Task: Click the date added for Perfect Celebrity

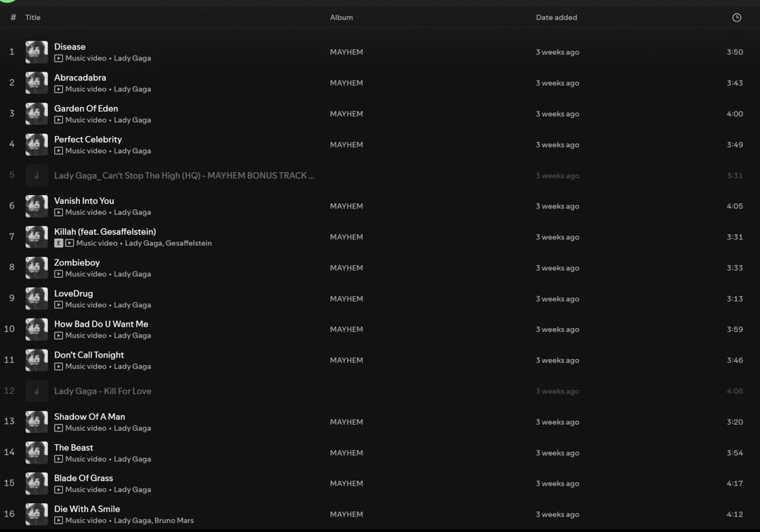Action: (557, 145)
